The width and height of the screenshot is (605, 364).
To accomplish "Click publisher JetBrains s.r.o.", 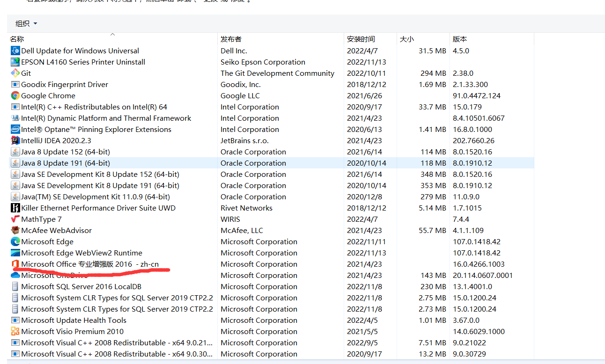I will pos(244,140).
